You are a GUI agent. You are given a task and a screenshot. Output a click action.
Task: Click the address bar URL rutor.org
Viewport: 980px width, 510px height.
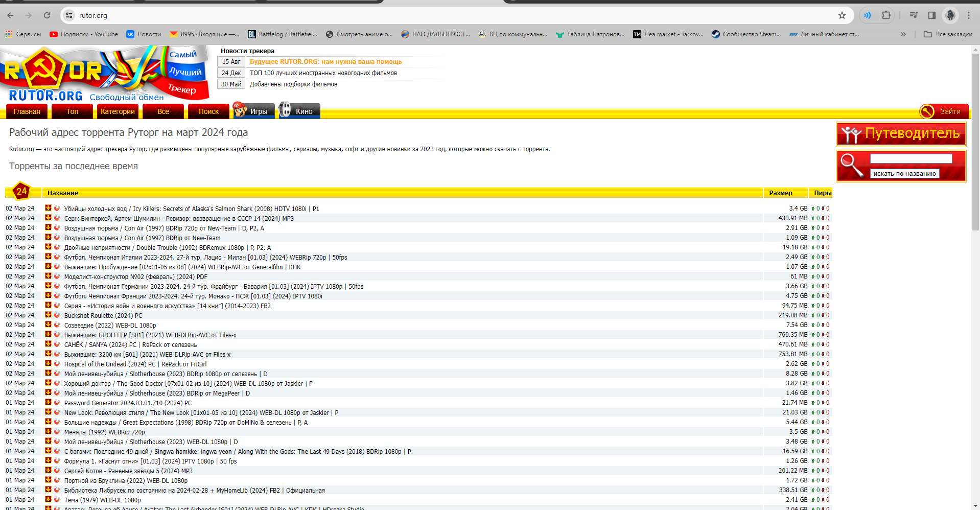[x=93, y=15]
